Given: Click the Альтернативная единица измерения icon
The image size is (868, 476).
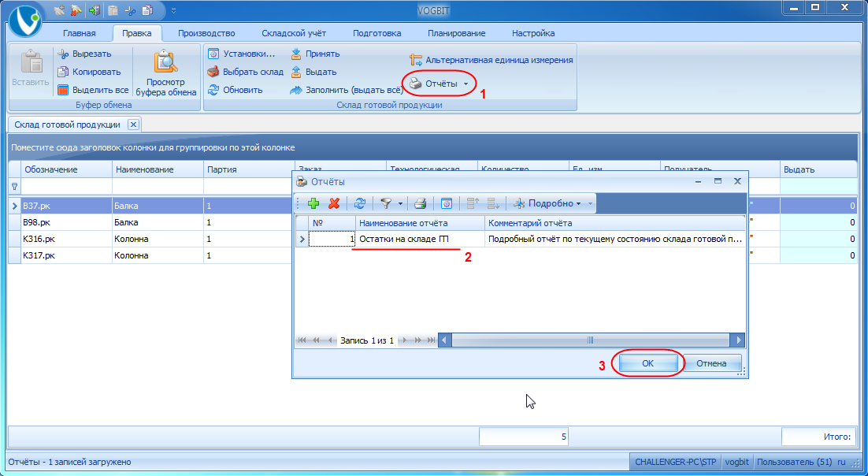Looking at the screenshot, I should coord(416,60).
